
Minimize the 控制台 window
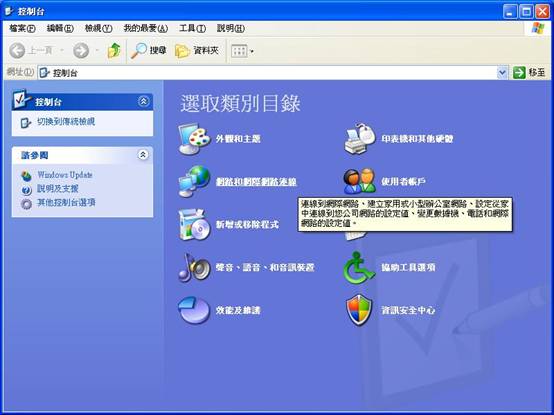point(509,12)
